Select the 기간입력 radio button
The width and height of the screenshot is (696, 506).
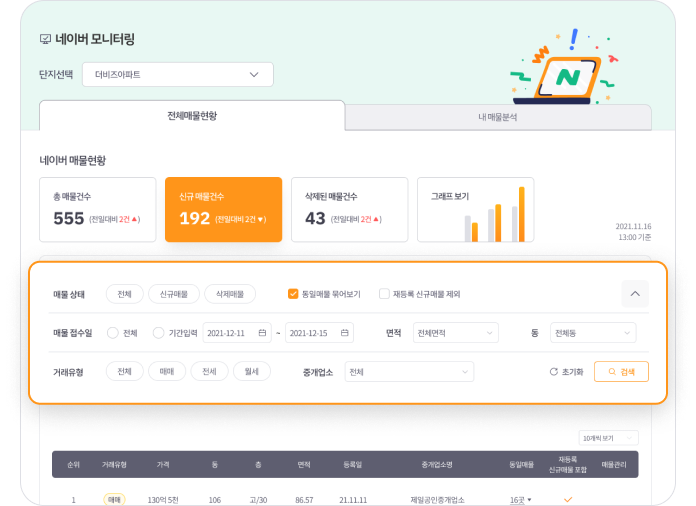click(158, 333)
